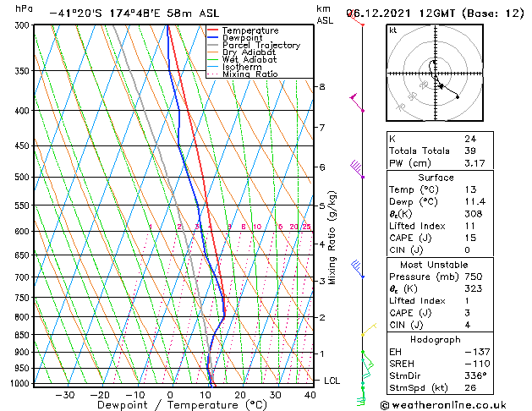The width and height of the screenshot is (532, 411).
Task: Select the Temperature legend entry
Action: [250, 30]
